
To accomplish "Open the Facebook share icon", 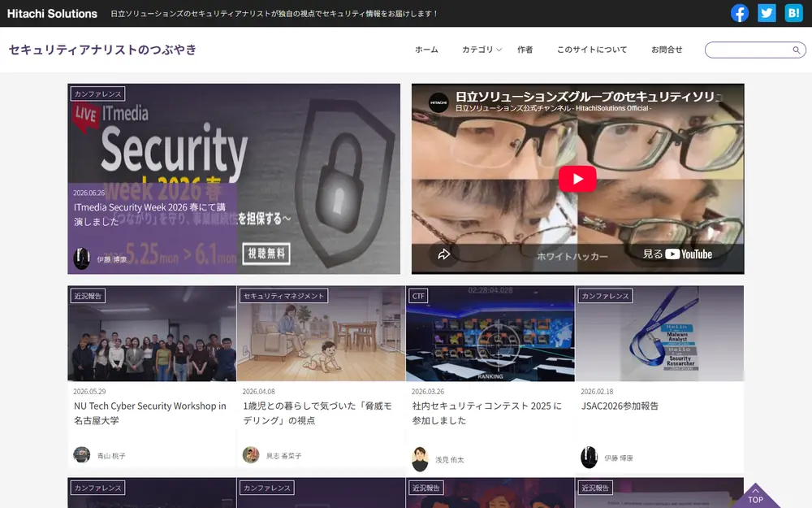I will 740,13.
